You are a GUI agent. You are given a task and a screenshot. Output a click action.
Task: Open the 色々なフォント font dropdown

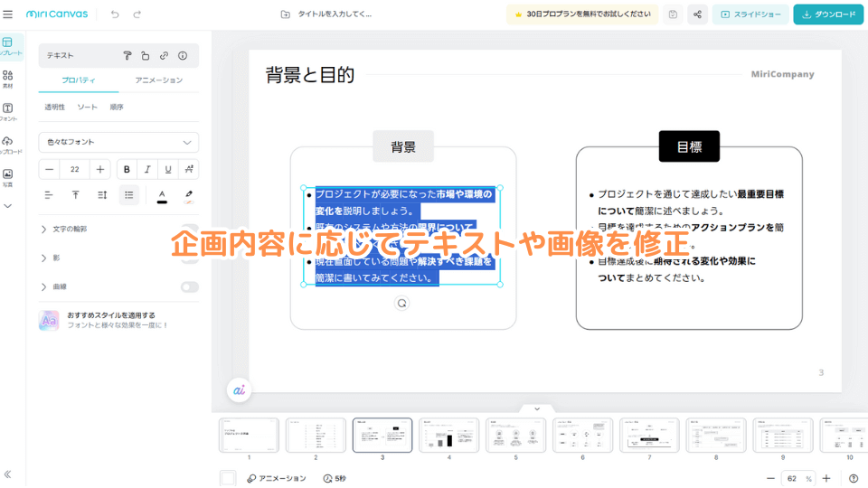click(x=118, y=142)
